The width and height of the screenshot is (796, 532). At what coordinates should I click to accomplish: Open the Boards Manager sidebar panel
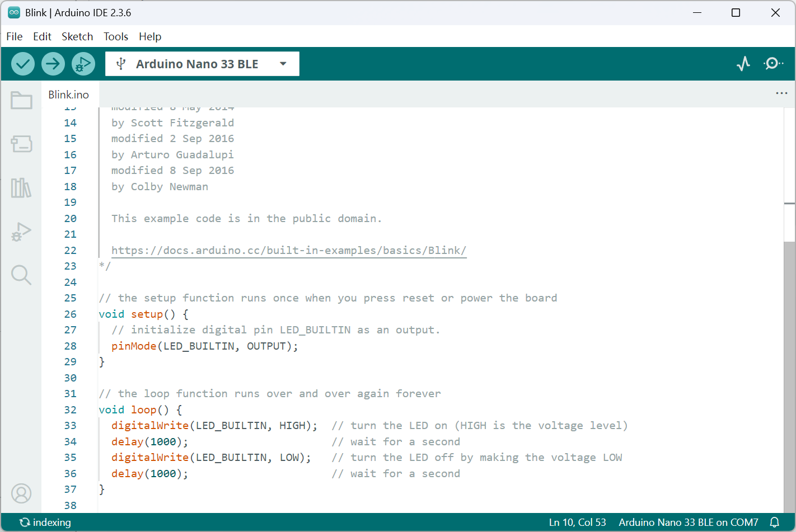(x=21, y=144)
